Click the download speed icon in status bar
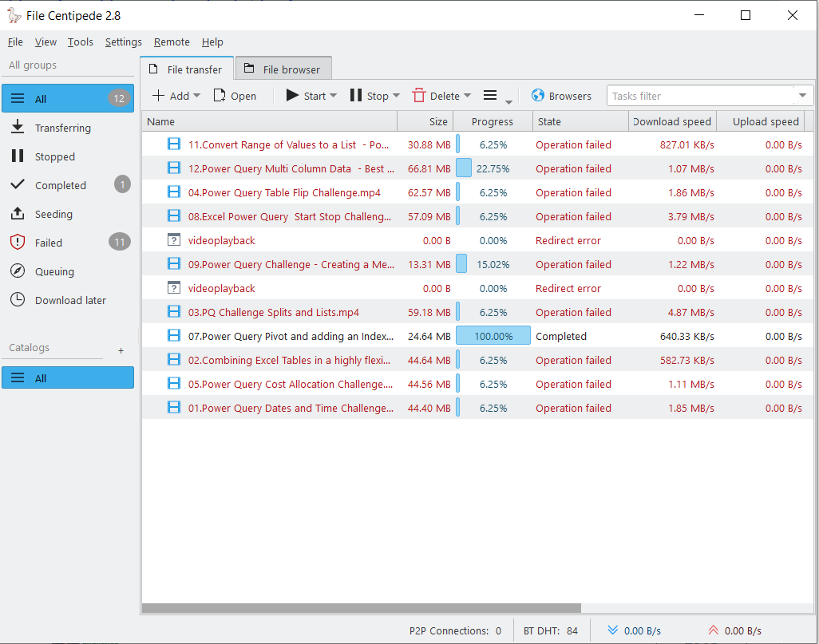Image resolution: width=819 pixels, height=644 pixels. click(612, 630)
